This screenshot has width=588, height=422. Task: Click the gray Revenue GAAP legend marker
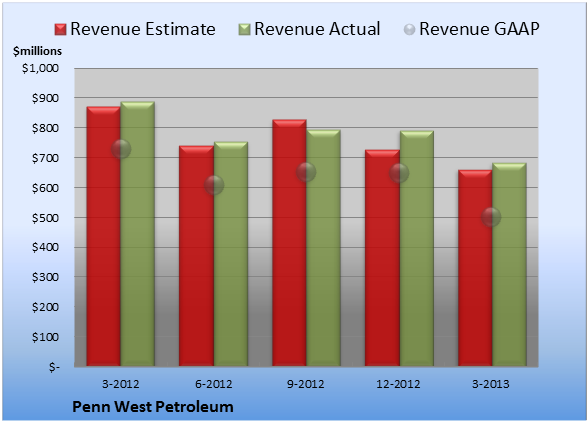410,30
